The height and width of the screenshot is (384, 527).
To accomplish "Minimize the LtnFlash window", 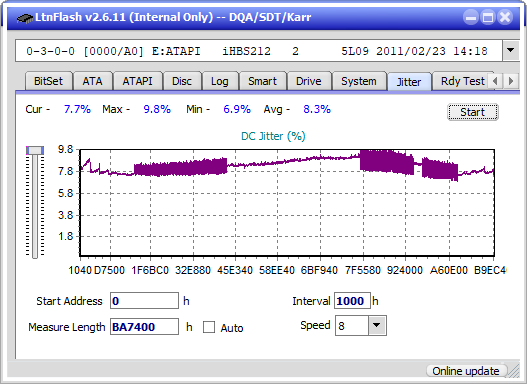I will tap(471, 17).
